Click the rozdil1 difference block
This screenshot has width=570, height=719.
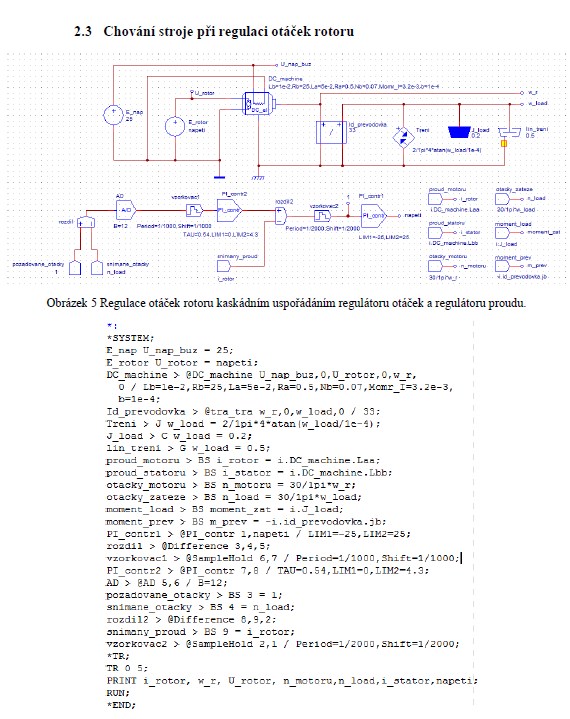click(85, 222)
